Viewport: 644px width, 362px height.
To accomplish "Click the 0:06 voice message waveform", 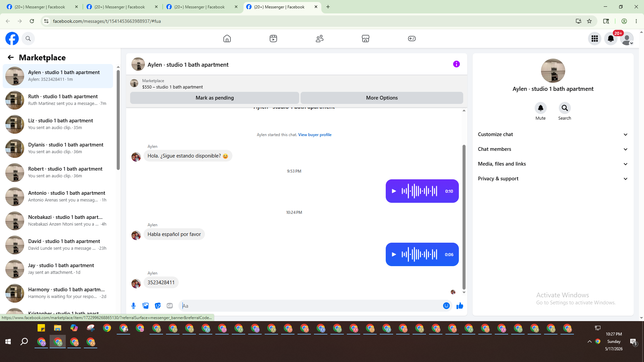I will click(419, 254).
